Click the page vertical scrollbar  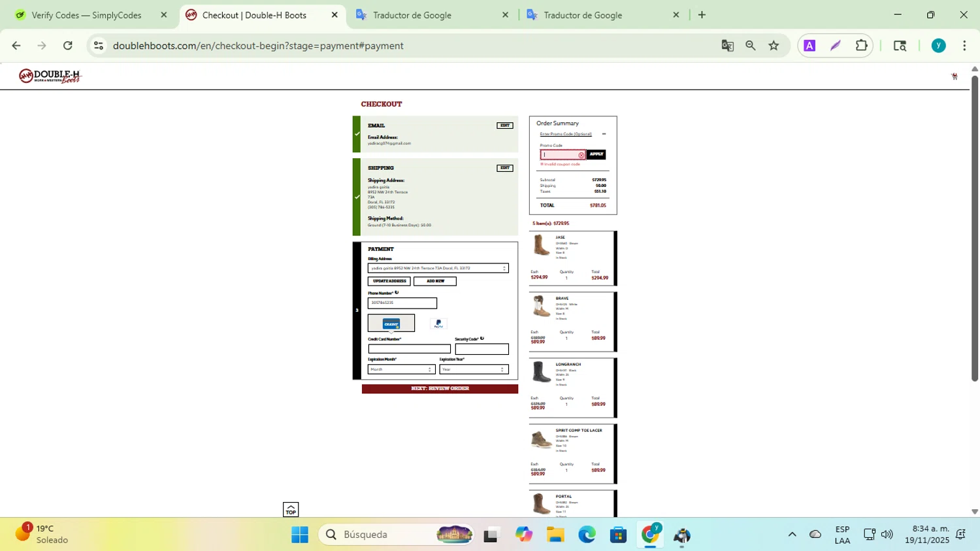coord(975,229)
